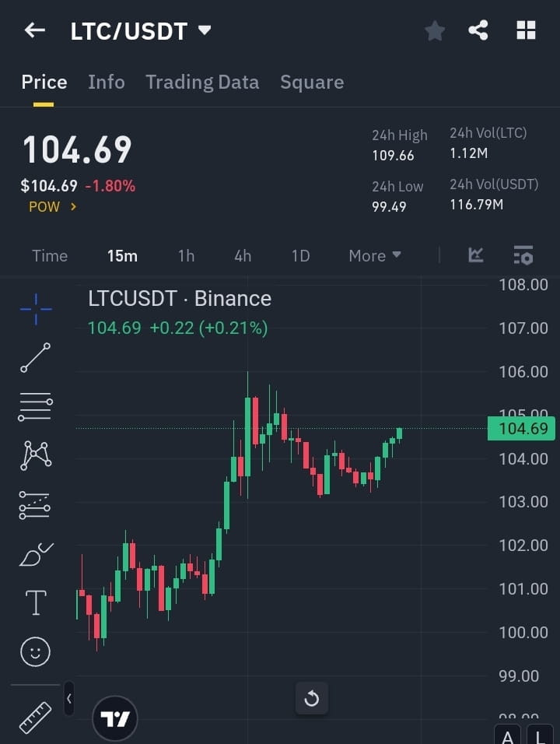Collapse the drawing toolbar arrow

coord(69,698)
